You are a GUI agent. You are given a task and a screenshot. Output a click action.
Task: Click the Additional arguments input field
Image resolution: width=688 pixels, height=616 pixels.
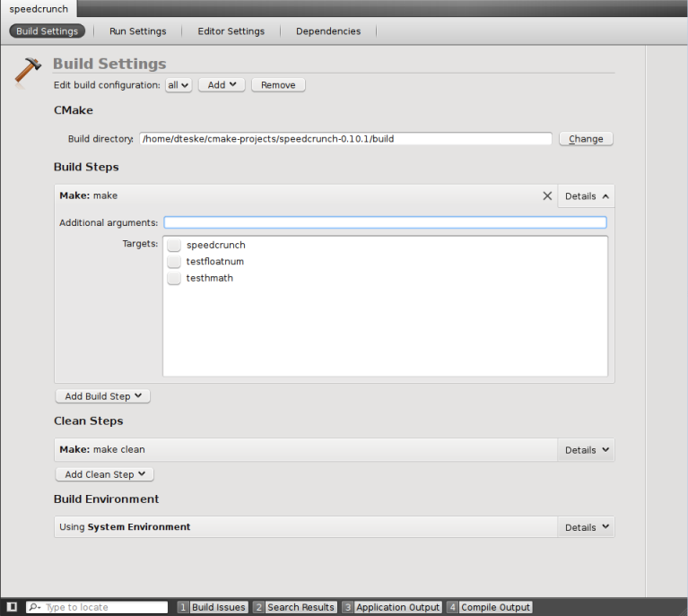click(x=385, y=222)
